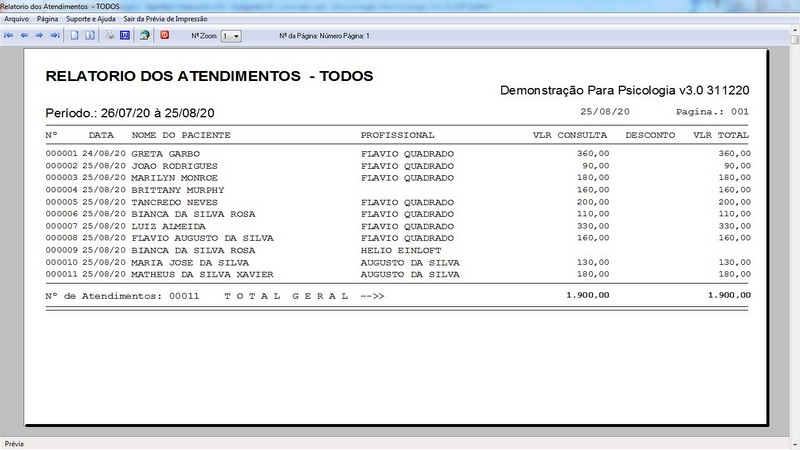Open the Página menu

(x=47, y=19)
